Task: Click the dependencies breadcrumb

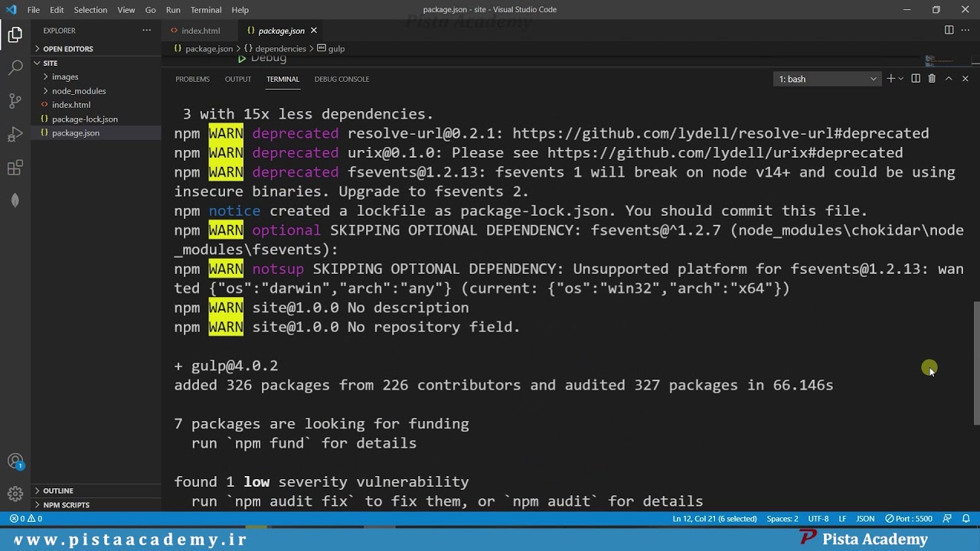Action: pyautogui.click(x=275, y=48)
